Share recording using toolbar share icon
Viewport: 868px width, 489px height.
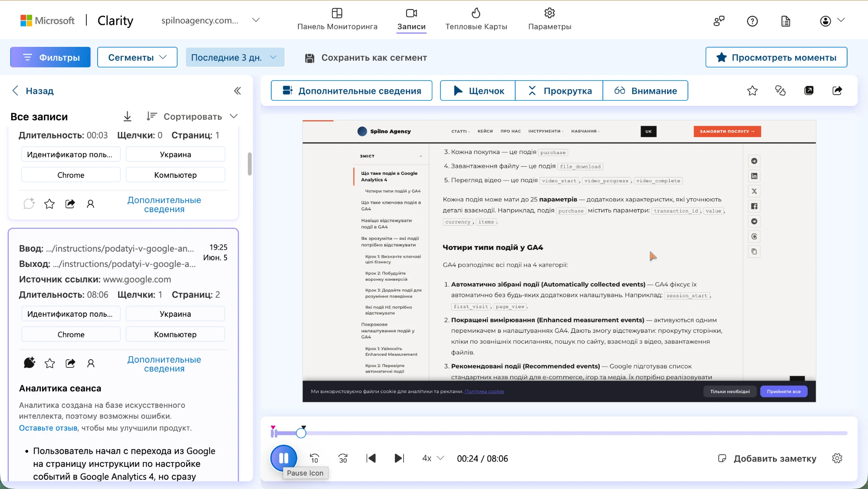(x=837, y=91)
